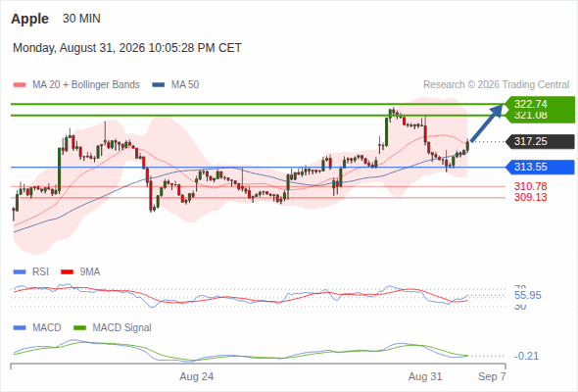Click the Aug 31 date axis label
Viewport: 578px width, 392px height.
(x=425, y=376)
